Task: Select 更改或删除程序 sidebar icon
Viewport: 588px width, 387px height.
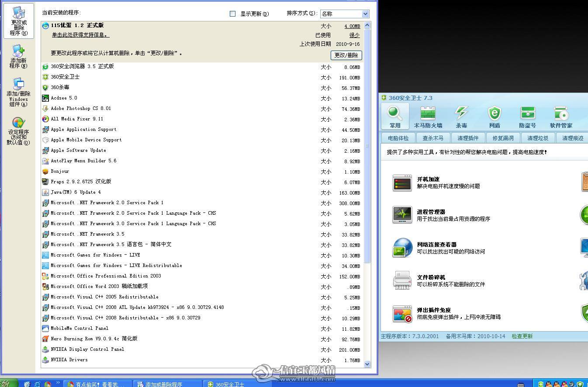Action: pos(19,21)
